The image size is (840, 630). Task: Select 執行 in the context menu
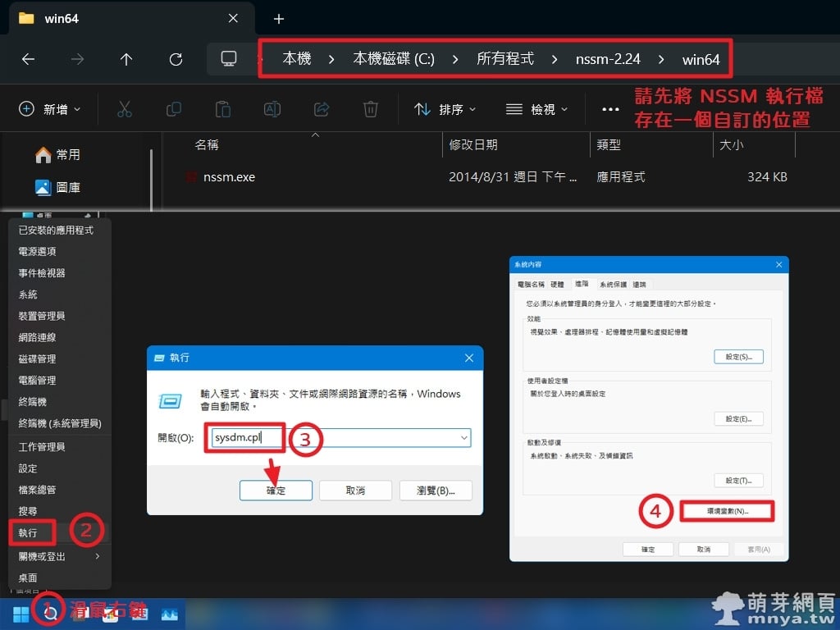point(28,532)
